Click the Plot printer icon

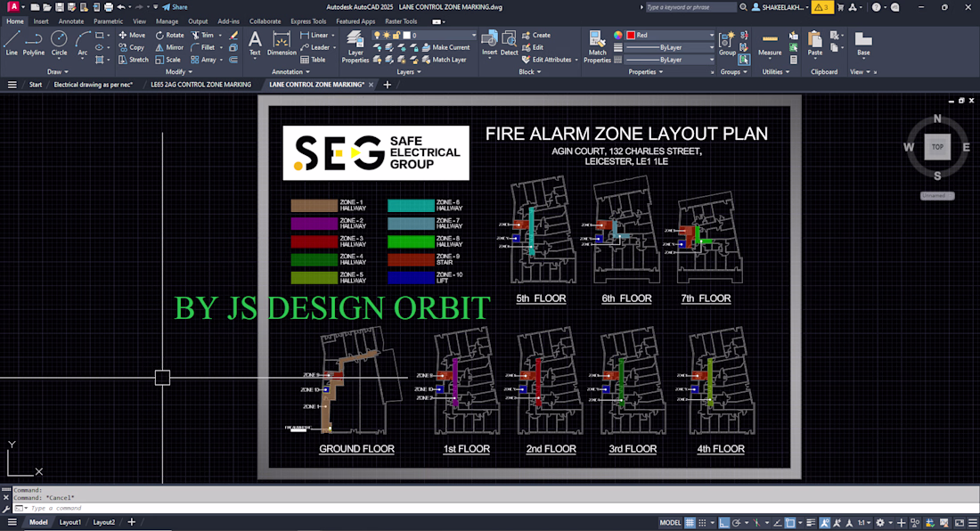click(108, 7)
